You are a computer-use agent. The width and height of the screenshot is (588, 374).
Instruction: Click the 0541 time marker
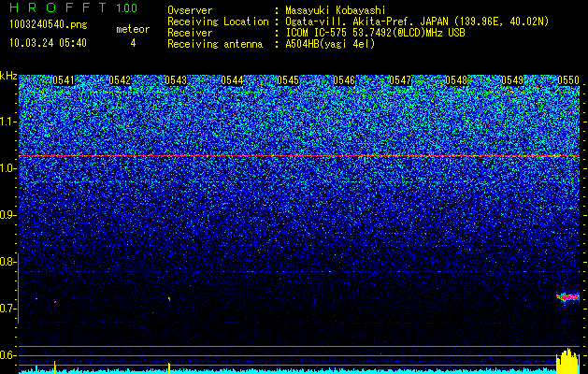(64, 80)
